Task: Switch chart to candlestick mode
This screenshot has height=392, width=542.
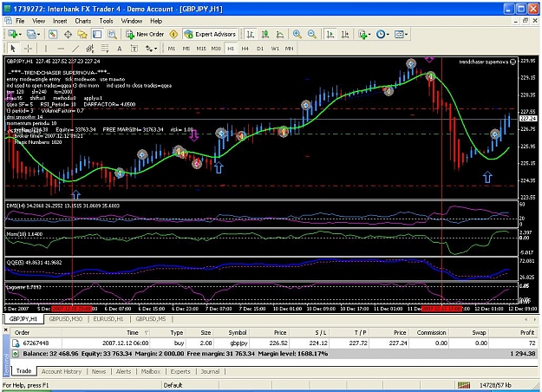Action: pyautogui.click(x=265, y=34)
